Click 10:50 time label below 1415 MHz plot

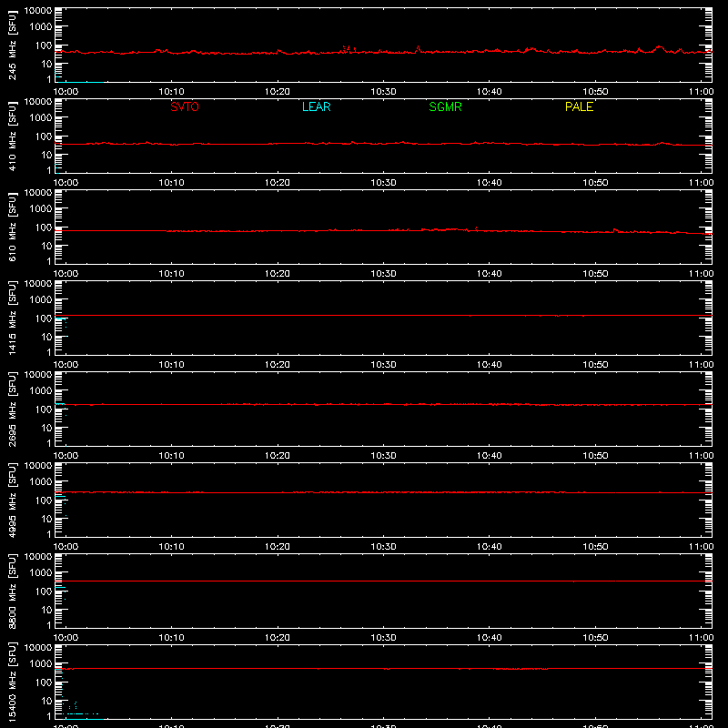click(x=595, y=365)
